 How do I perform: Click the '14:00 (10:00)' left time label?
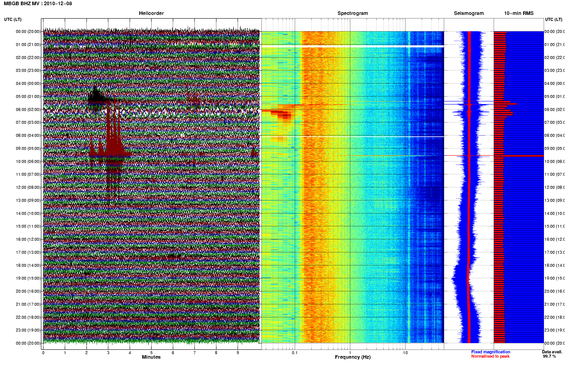28,213
